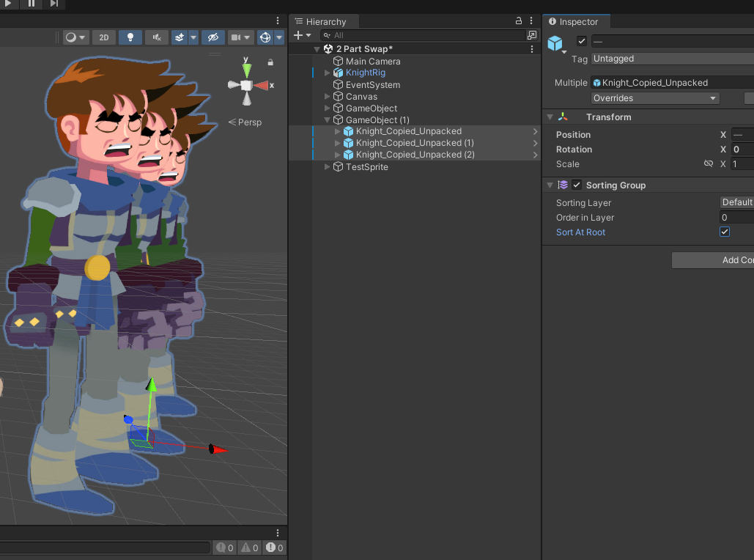Click the red X move handle arrow

[x=219, y=449]
